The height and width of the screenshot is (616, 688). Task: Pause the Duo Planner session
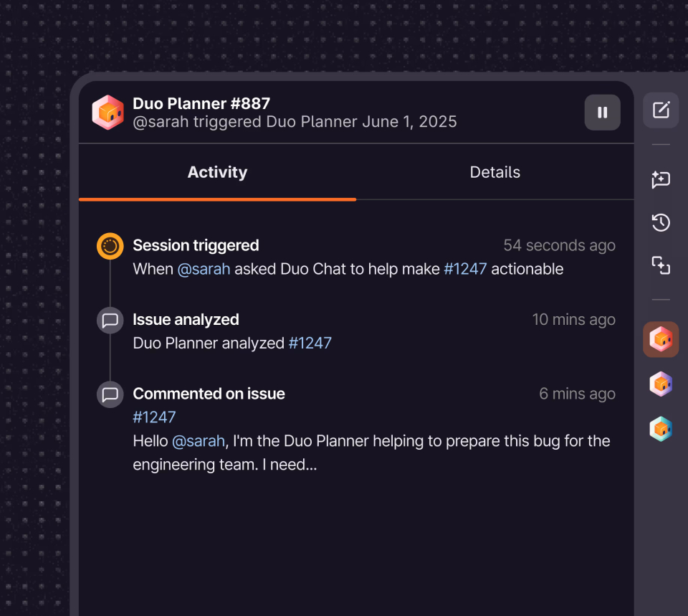602,113
